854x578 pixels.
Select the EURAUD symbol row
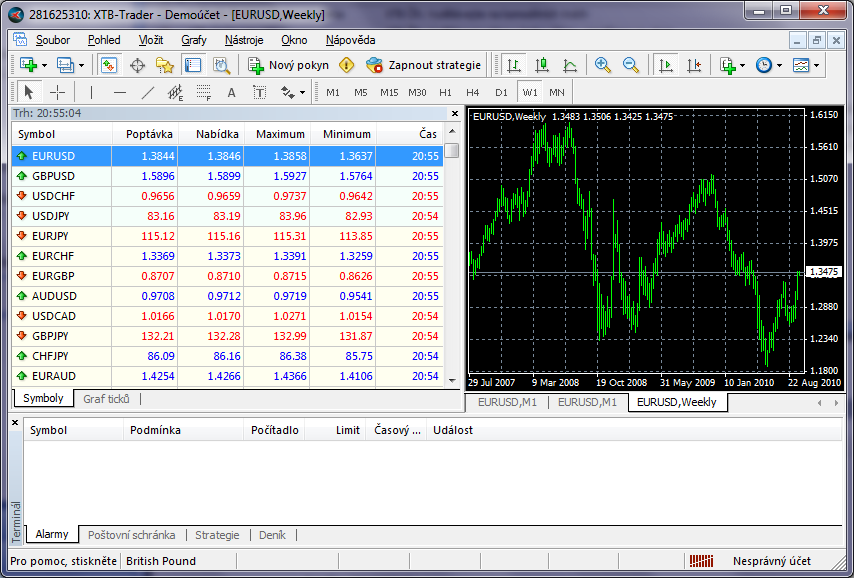pos(228,376)
